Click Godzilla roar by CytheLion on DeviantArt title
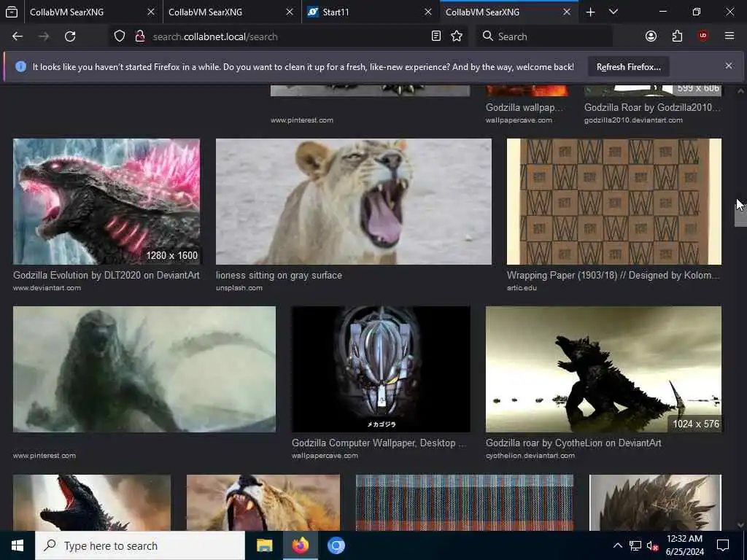Viewport: 747px width, 560px height. click(x=573, y=443)
